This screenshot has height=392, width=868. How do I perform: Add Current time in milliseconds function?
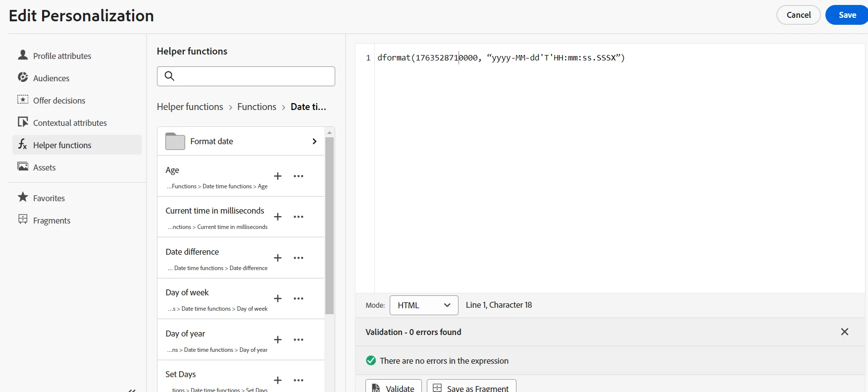[x=278, y=217]
